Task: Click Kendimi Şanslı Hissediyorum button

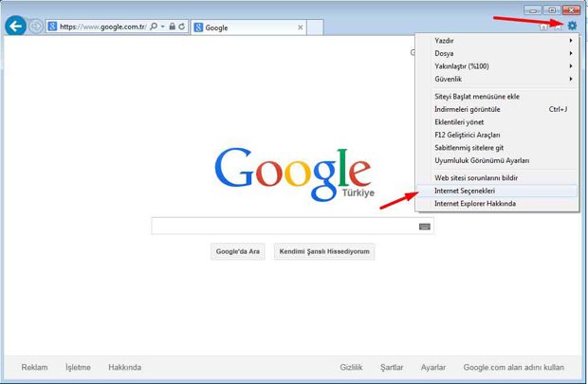Action: [324, 251]
